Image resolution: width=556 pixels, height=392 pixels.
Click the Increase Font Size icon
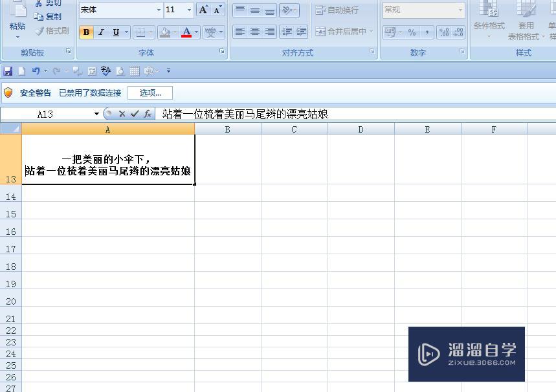pyautogui.click(x=203, y=10)
